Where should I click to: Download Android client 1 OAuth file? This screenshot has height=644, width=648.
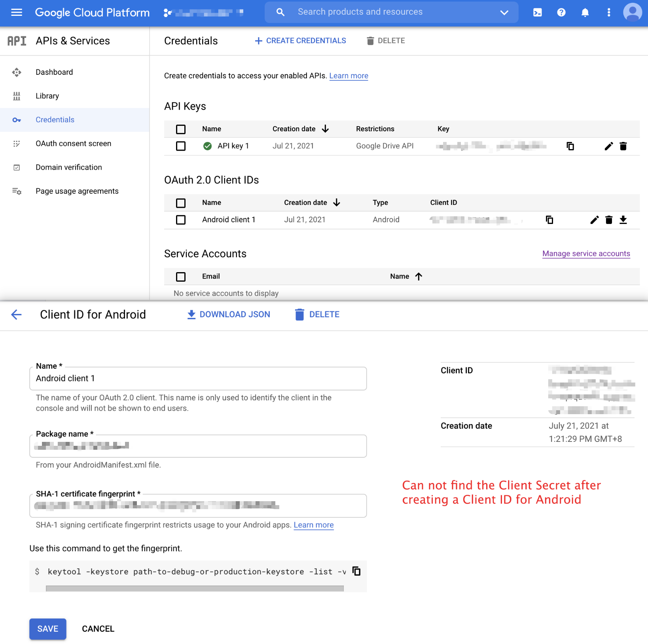click(x=623, y=220)
